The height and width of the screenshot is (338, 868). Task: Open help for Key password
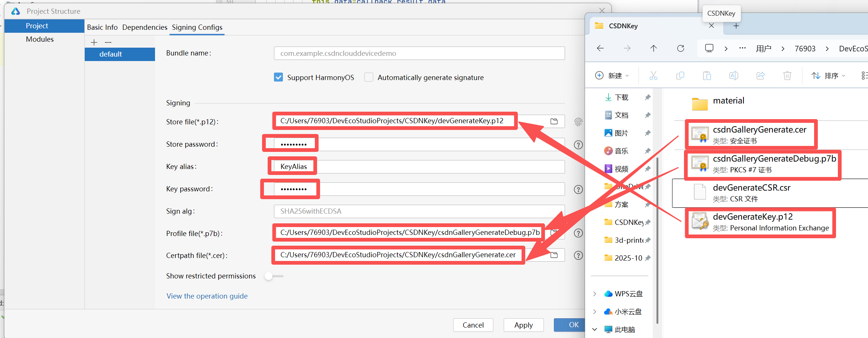click(578, 189)
